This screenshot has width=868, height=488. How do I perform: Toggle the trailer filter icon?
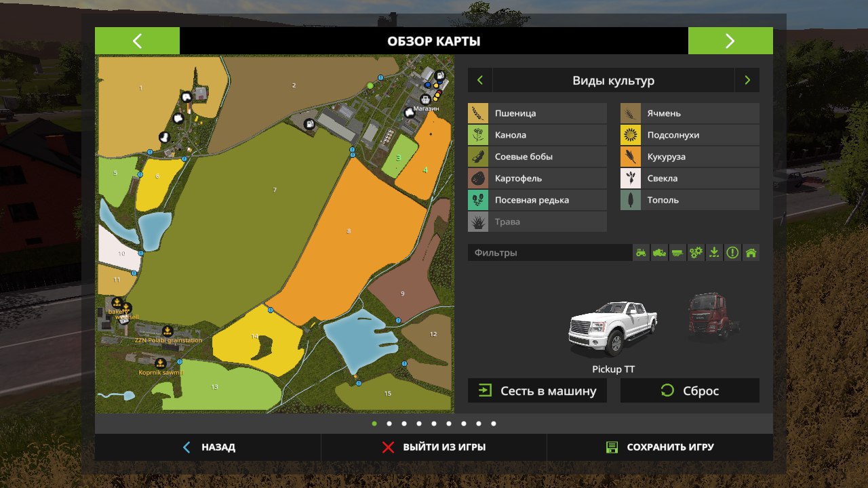click(677, 253)
